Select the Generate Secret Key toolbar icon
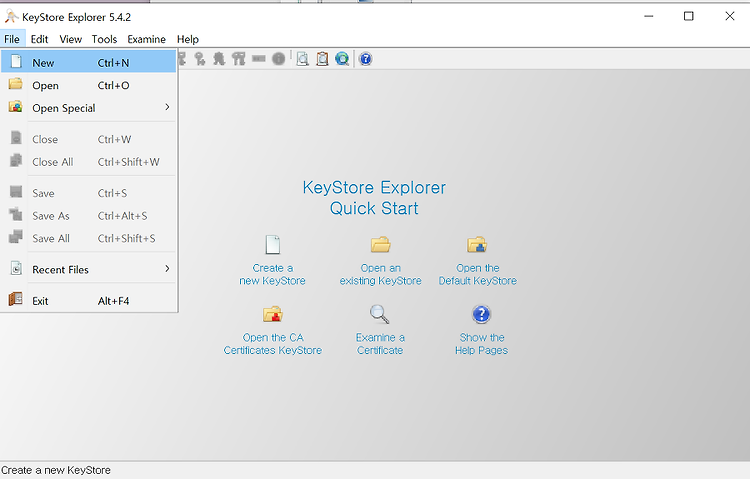The width and height of the screenshot is (750, 479). pyautogui.click(x=199, y=59)
